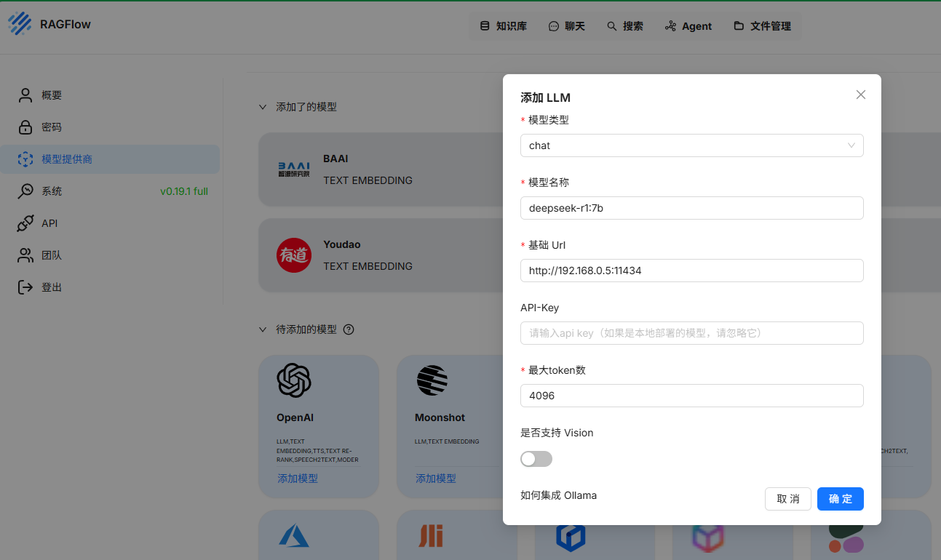Click the 添加模型 link under OpenAI
The image size is (941, 560).
pyautogui.click(x=297, y=478)
